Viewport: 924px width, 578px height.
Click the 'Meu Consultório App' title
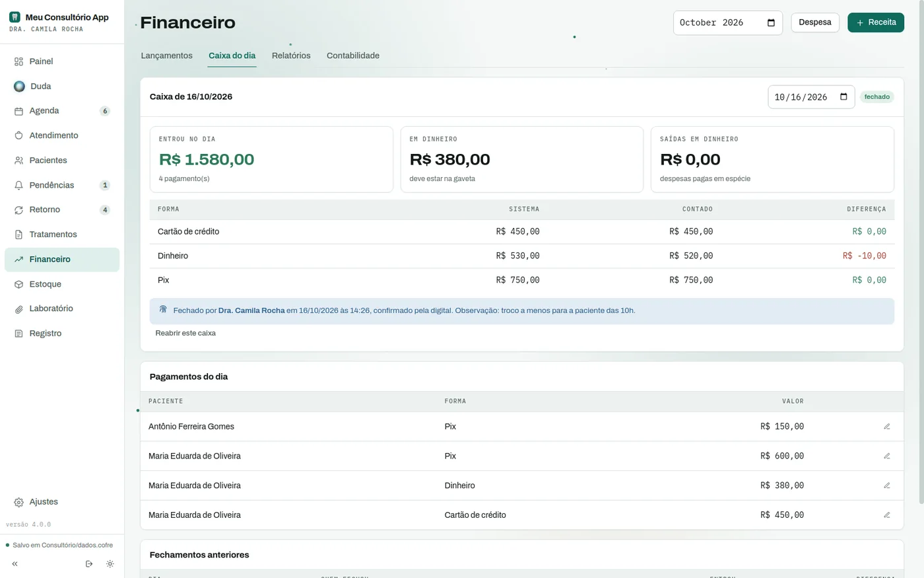(x=67, y=17)
